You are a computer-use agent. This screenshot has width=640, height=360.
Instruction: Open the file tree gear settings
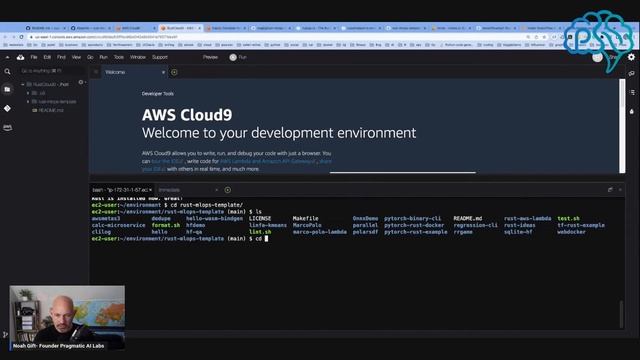tap(81, 82)
